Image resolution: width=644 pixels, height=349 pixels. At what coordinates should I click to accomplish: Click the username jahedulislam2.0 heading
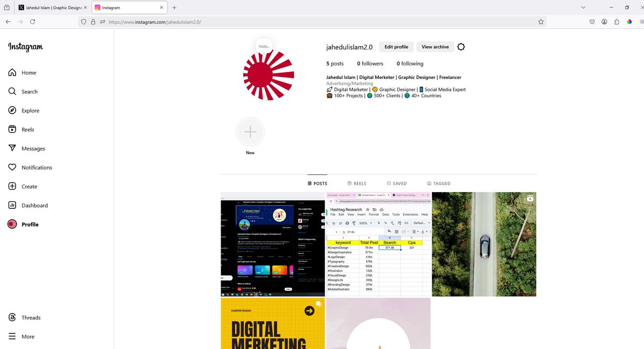tap(349, 47)
